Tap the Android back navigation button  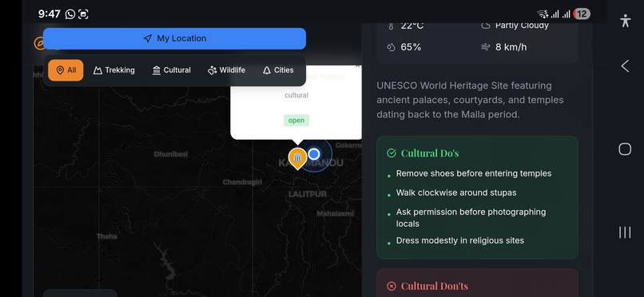[625, 66]
